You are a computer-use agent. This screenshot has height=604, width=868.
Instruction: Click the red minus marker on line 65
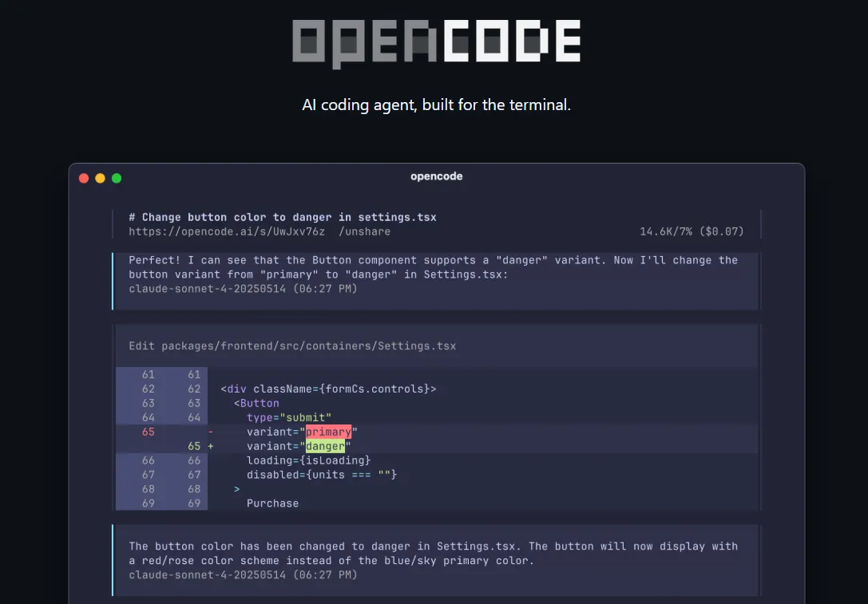210,432
